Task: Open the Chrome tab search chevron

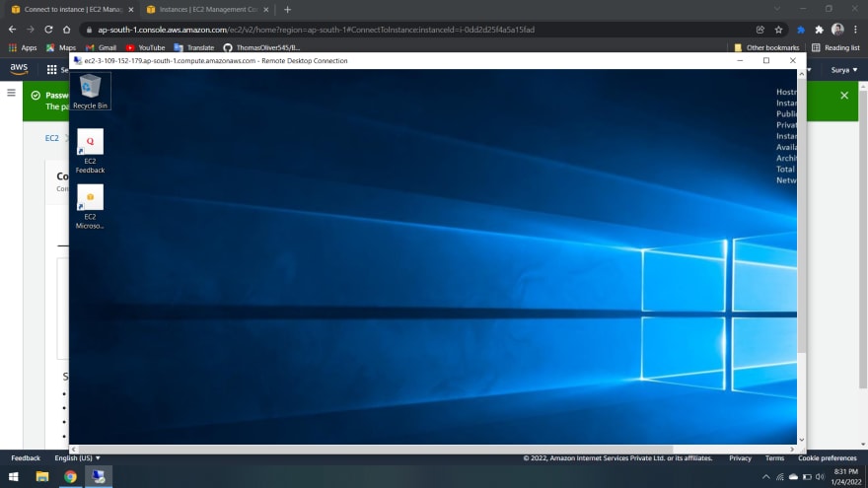Action: 776,9
